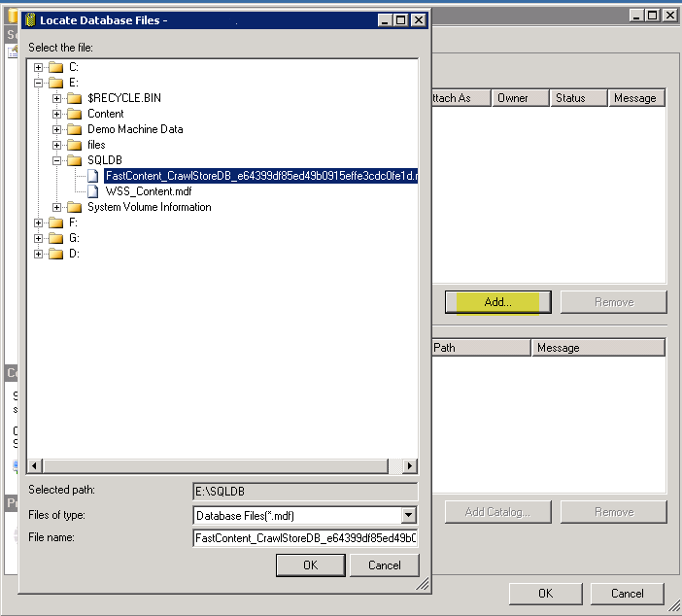Click the WSS_Content.mdf file icon
Viewport: 682px width, 616px height.
[x=92, y=191]
